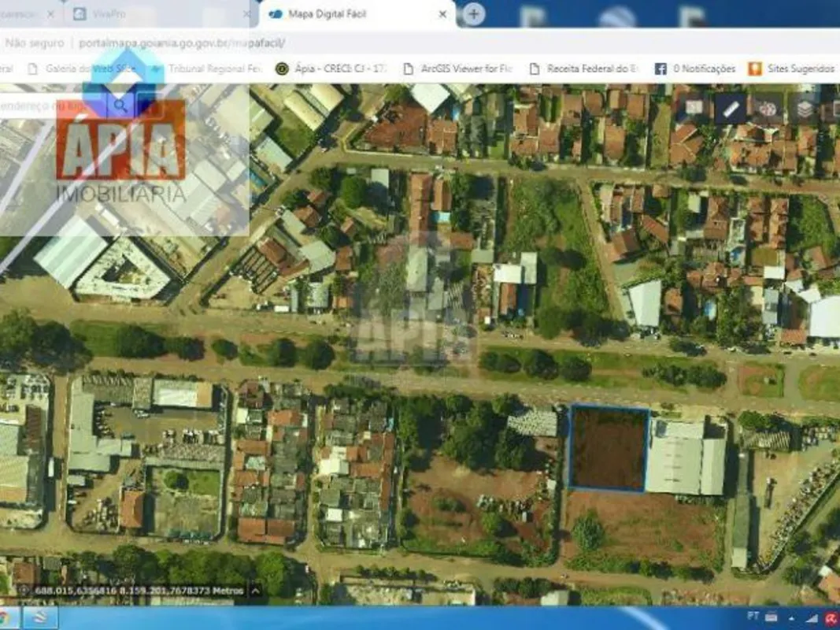Click the address bar URL

point(182,43)
